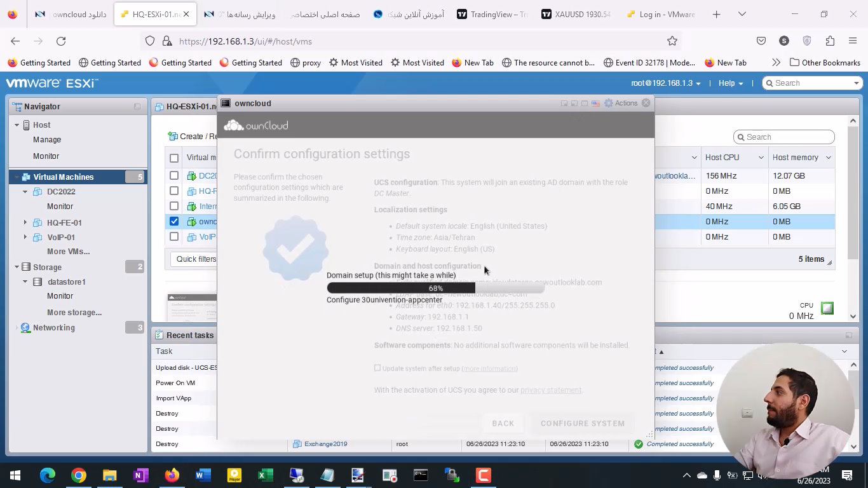The height and width of the screenshot is (488, 868).
Task: Open the proxy bookmark
Action: click(x=306, y=62)
